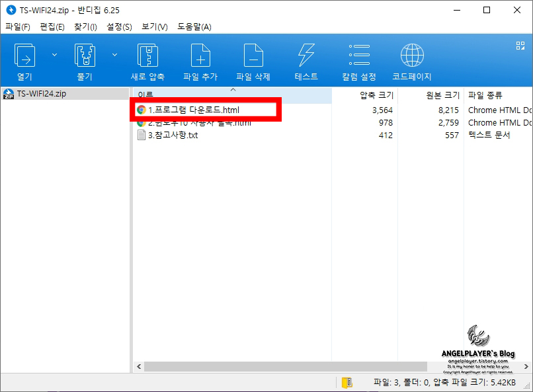Click the sort arrow in name column header
This screenshot has width=533, height=392.
233,90
